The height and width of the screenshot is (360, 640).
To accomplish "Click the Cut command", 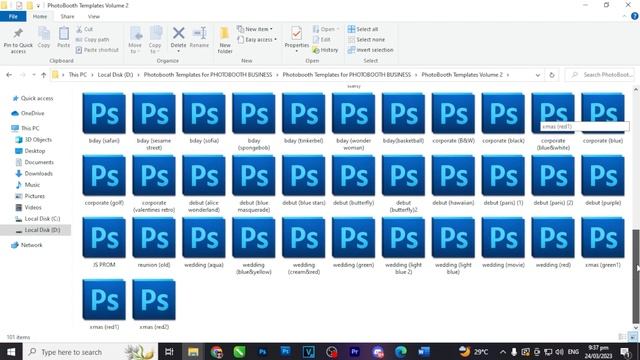I will click(x=84, y=29).
